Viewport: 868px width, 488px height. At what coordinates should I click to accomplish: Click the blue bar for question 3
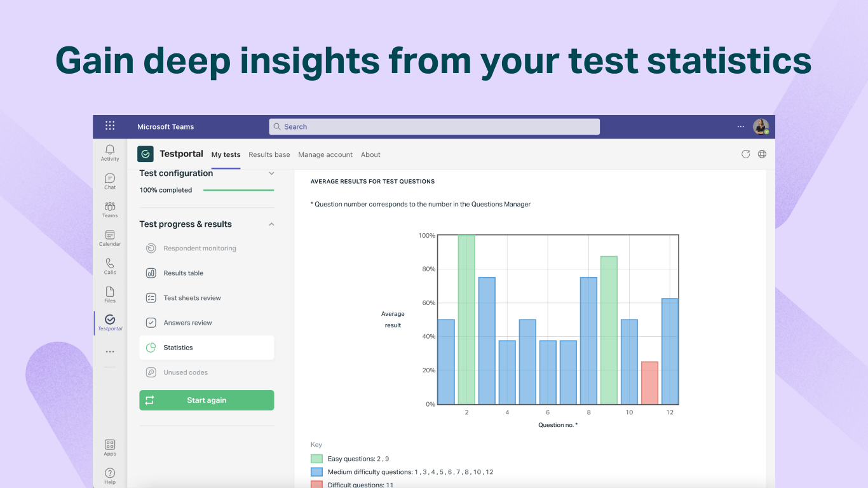[x=487, y=341]
